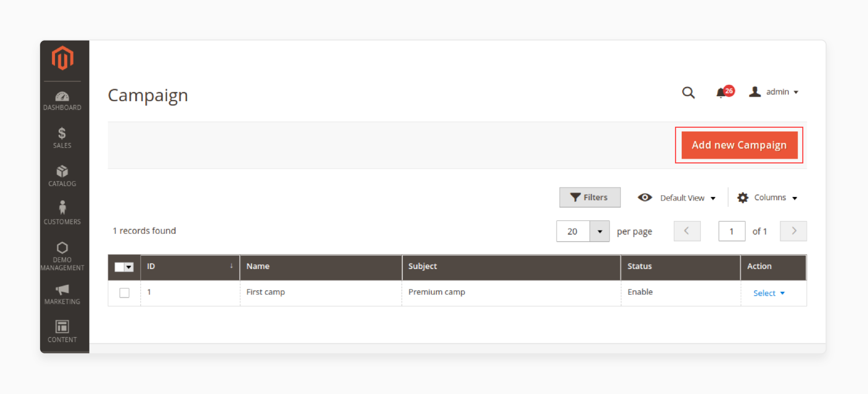Click the Premium camp subject cell
This screenshot has height=394, width=868.
pos(511,292)
